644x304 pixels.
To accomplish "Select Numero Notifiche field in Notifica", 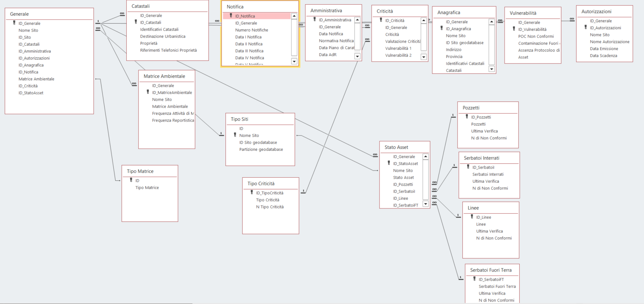I will pos(252,30).
